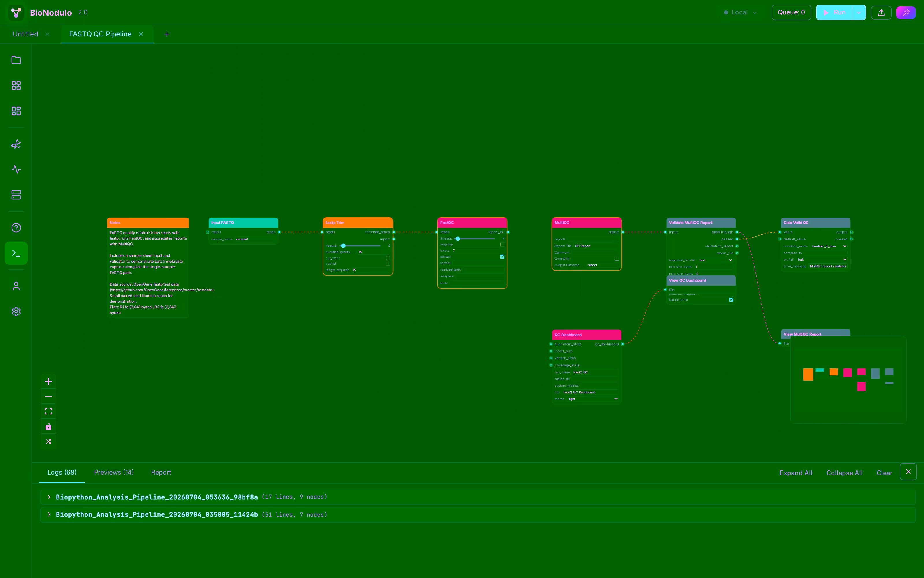
Task: Open on_fail dropdown in Gate Valid QC
Action: click(822, 260)
